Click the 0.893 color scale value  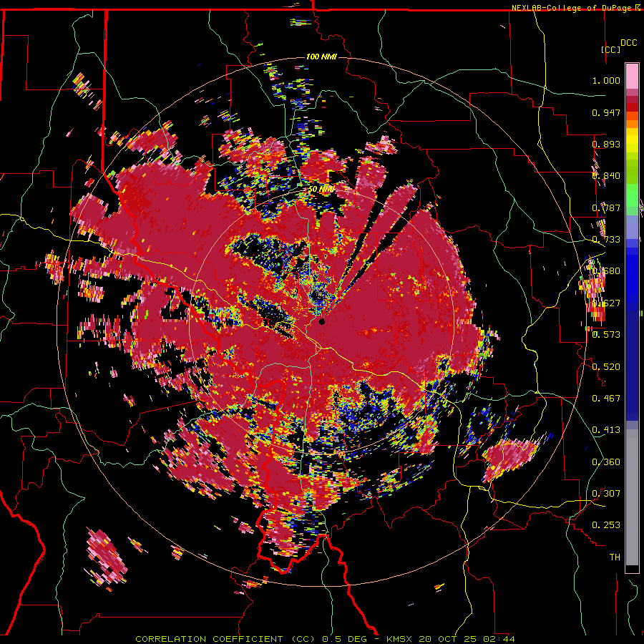[x=606, y=144]
